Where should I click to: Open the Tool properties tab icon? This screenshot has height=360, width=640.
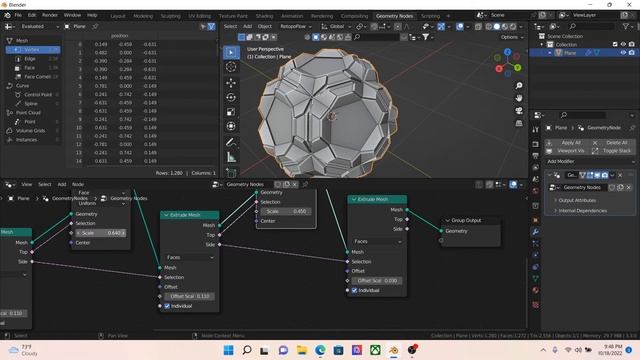pyautogui.click(x=536, y=130)
